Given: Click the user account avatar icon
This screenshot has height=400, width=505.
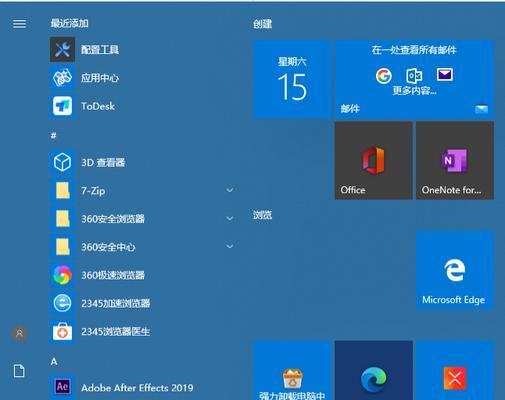Looking at the screenshot, I should tap(19, 333).
